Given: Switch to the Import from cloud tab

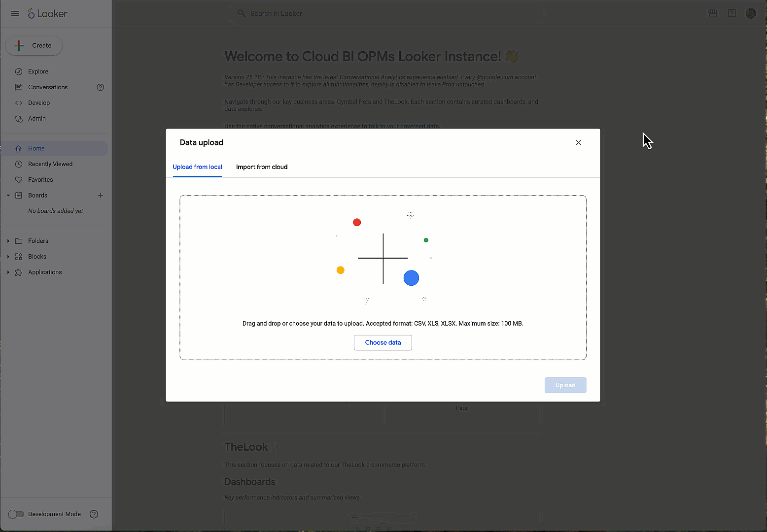Looking at the screenshot, I should click(262, 167).
